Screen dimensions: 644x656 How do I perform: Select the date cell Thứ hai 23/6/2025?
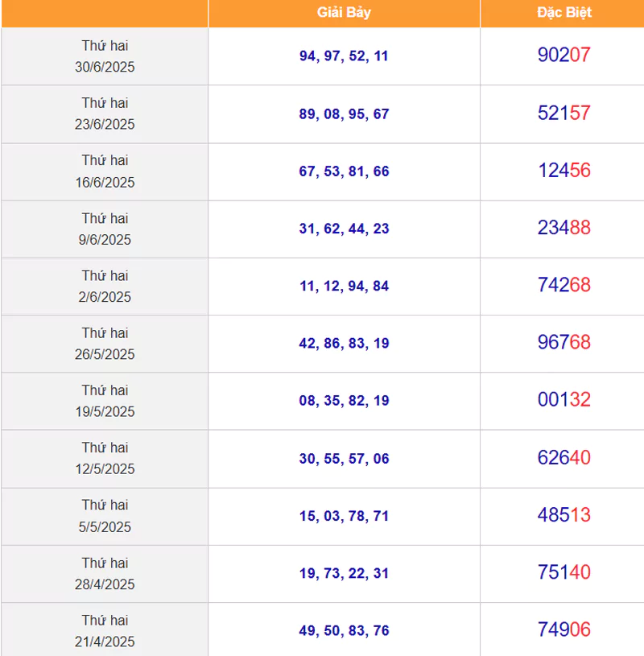click(x=105, y=113)
